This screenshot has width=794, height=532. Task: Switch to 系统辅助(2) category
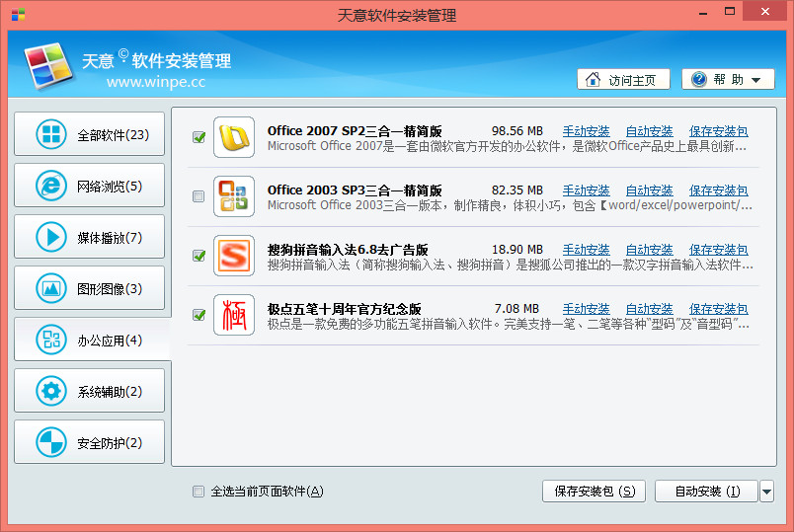coord(90,391)
